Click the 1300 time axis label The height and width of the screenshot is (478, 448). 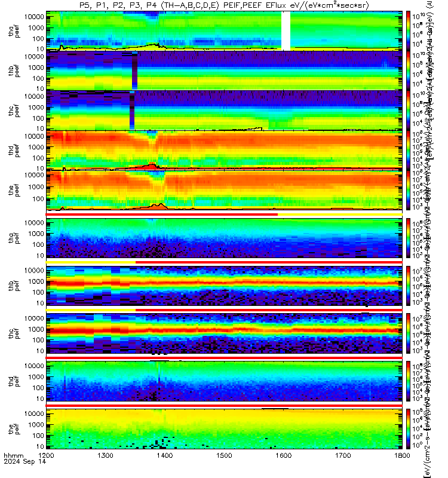[106, 455]
